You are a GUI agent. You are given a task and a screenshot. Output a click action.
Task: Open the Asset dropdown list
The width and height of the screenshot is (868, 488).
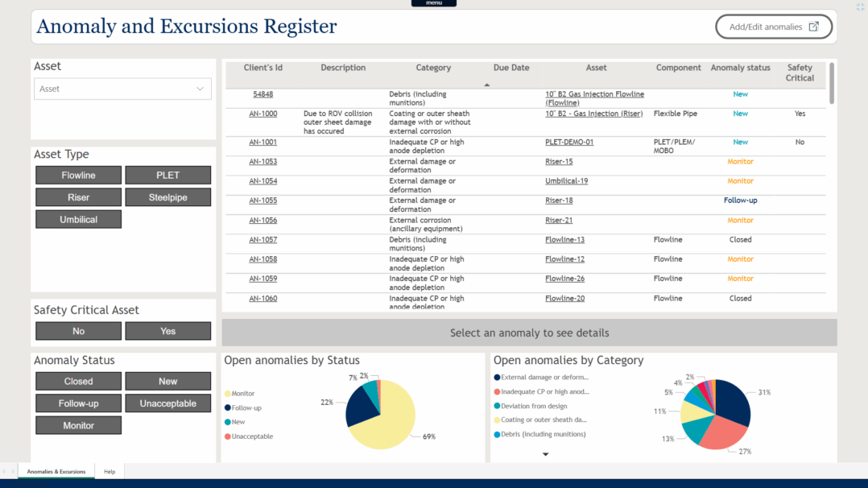pyautogui.click(x=122, y=89)
